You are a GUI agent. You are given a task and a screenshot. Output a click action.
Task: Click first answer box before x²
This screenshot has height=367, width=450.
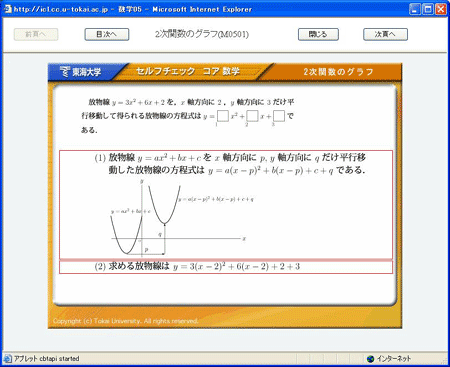click(223, 116)
